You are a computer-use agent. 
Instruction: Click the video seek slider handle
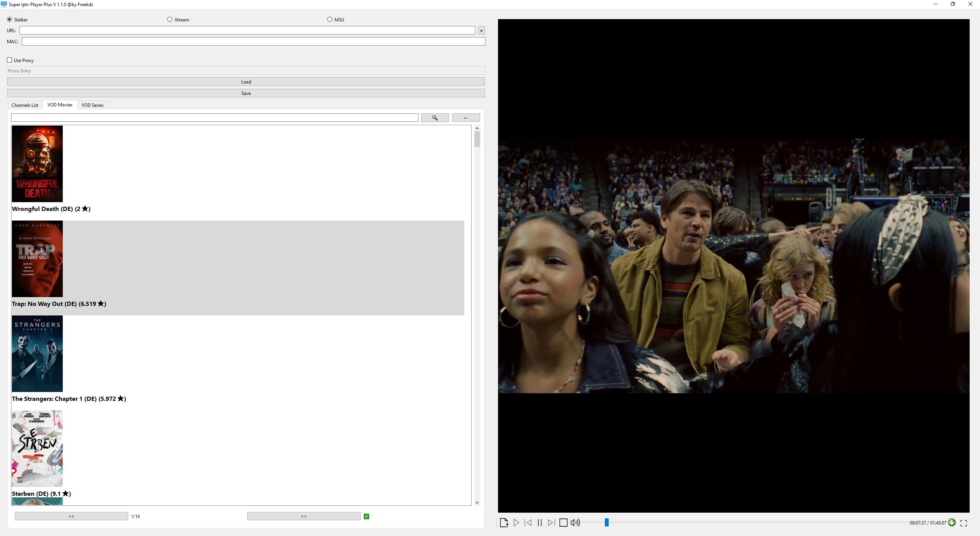click(x=606, y=523)
